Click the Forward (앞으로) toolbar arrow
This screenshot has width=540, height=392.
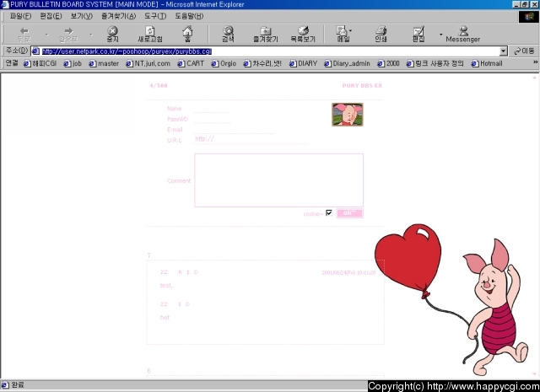(68, 34)
